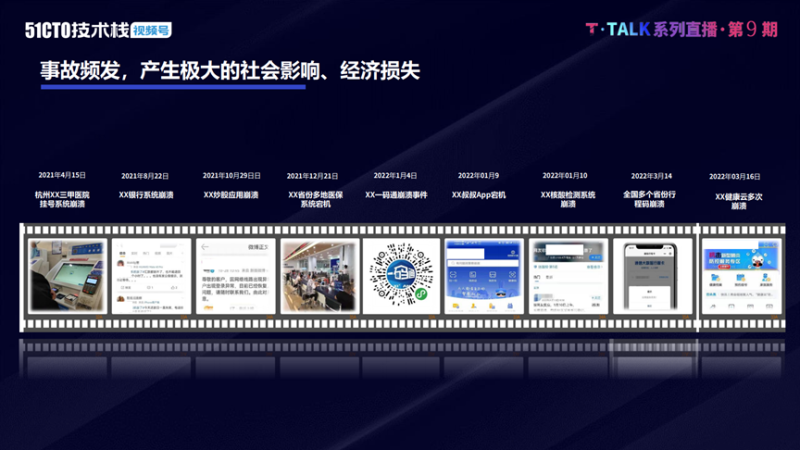Image resolution: width=800 pixels, height=450 pixels.
Task: Click the 2021年4月15日 date marker
Action: 63,174
